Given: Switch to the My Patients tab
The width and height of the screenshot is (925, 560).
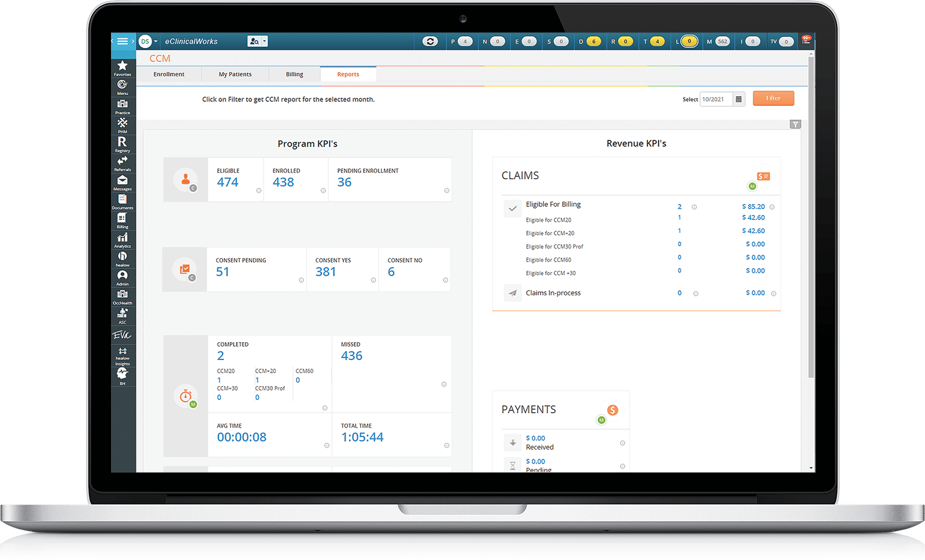Looking at the screenshot, I should (235, 75).
